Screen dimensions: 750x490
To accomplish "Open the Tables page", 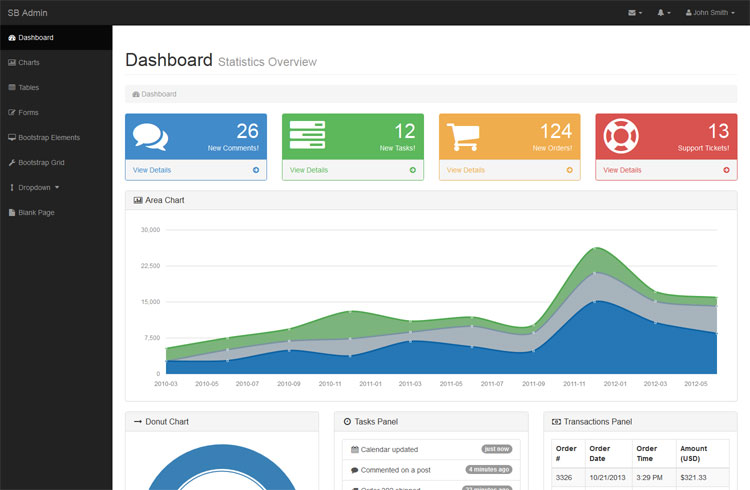I will tap(28, 87).
